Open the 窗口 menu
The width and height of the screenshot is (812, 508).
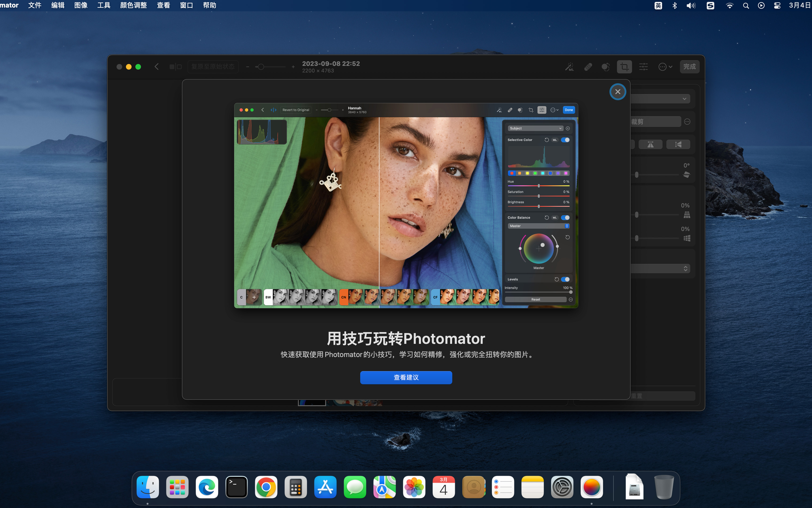(x=187, y=5)
